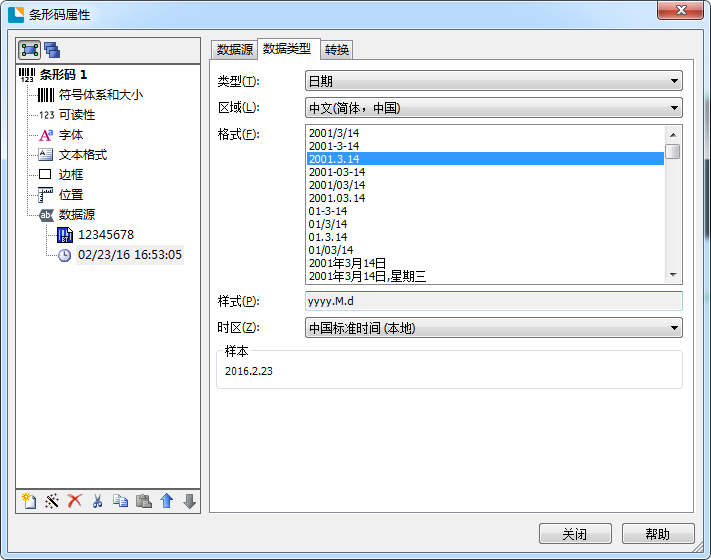Open the 类型 dropdown showing 日期
Image resolution: width=711 pixels, height=560 pixels.
click(x=493, y=81)
